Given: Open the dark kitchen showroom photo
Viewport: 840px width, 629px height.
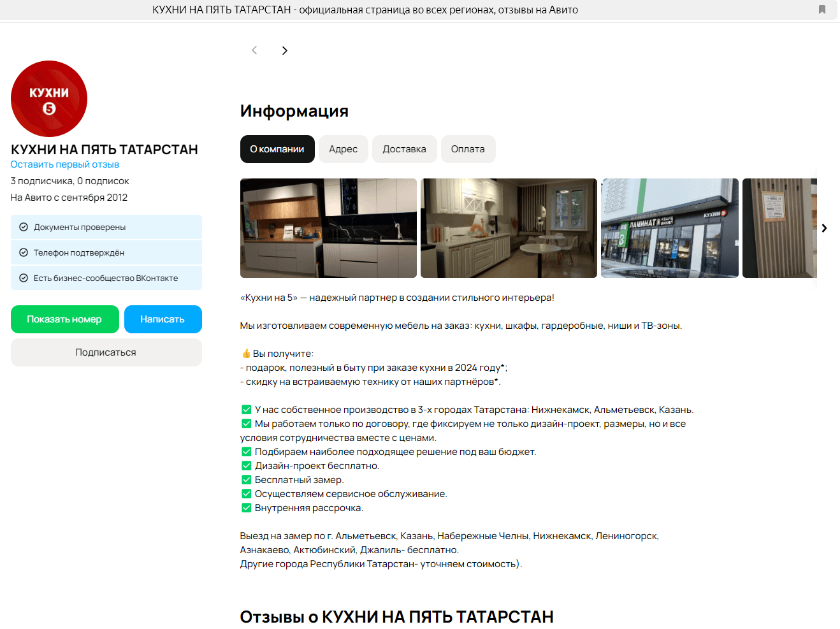Looking at the screenshot, I should (x=328, y=228).
